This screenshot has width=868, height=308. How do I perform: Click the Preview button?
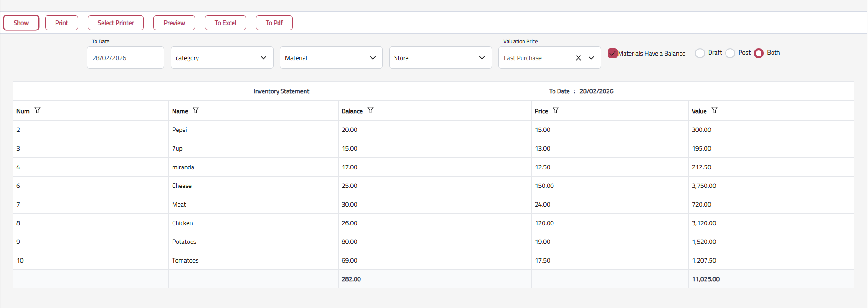174,23
